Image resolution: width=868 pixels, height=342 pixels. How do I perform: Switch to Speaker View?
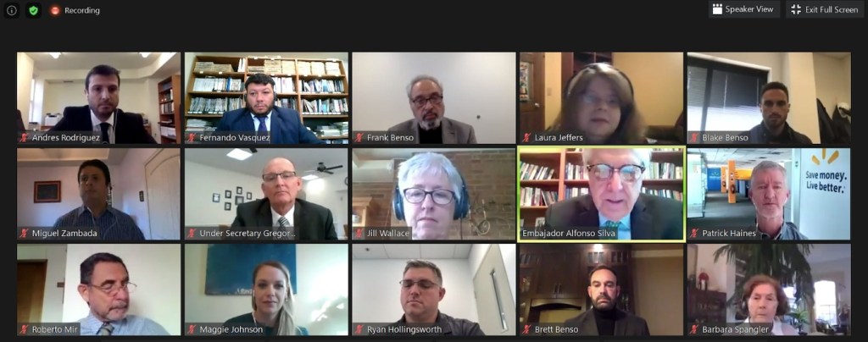[x=744, y=9]
